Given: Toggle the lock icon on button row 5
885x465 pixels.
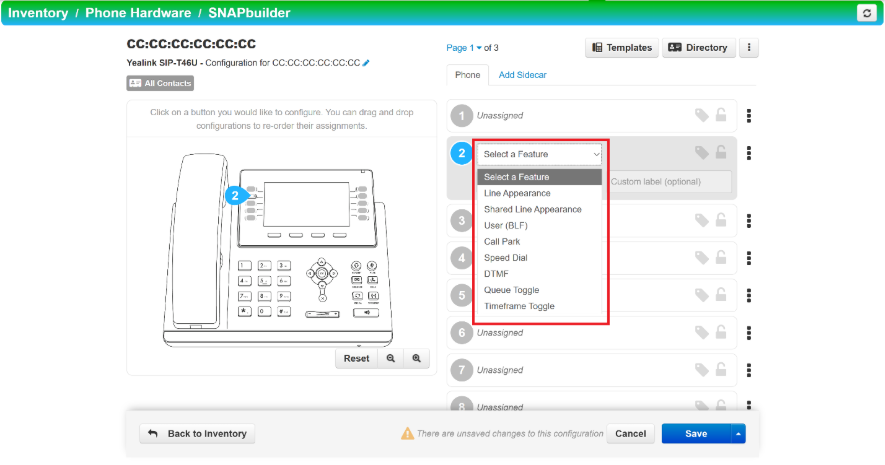Looking at the screenshot, I should [721, 295].
